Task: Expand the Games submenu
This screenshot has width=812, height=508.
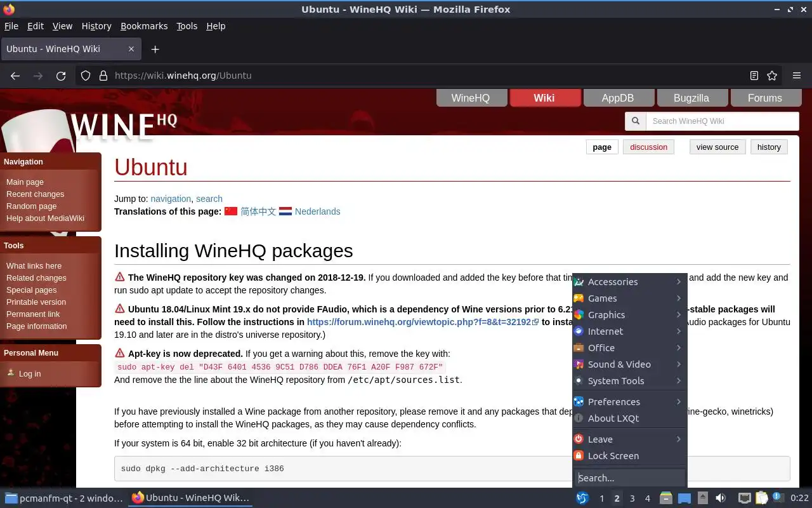Action: (x=629, y=298)
